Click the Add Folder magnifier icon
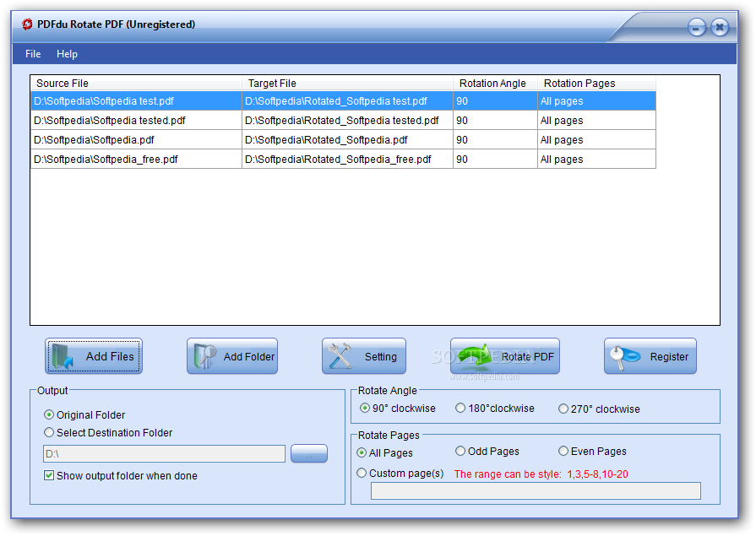756x536 pixels. (x=205, y=356)
